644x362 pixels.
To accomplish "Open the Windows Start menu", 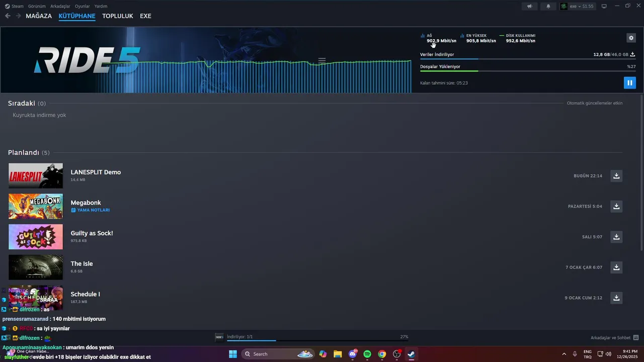I will 233,354.
